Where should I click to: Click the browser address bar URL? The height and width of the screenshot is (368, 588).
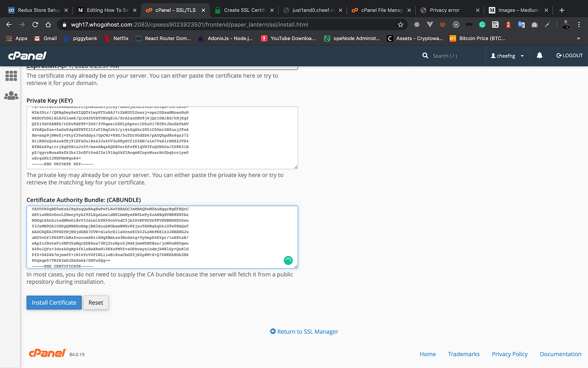click(189, 25)
